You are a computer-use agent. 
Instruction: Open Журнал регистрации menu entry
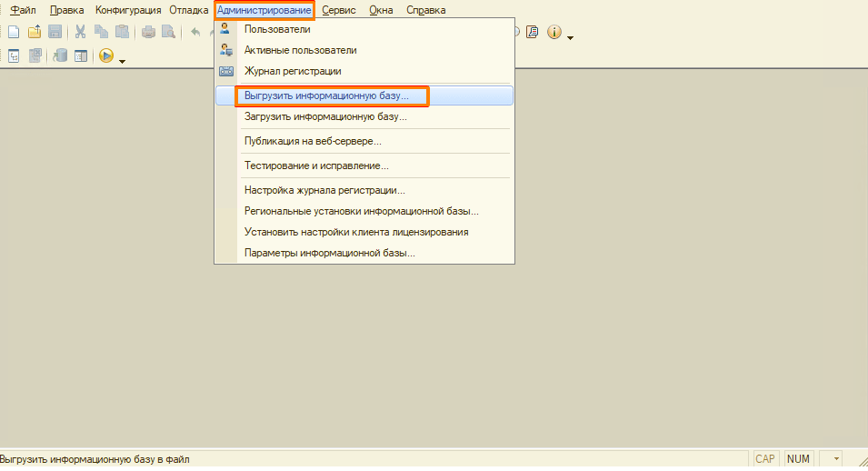point(364,72)
